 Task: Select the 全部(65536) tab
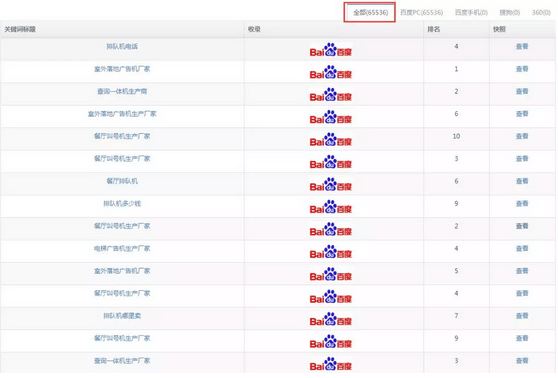[370, 12]
